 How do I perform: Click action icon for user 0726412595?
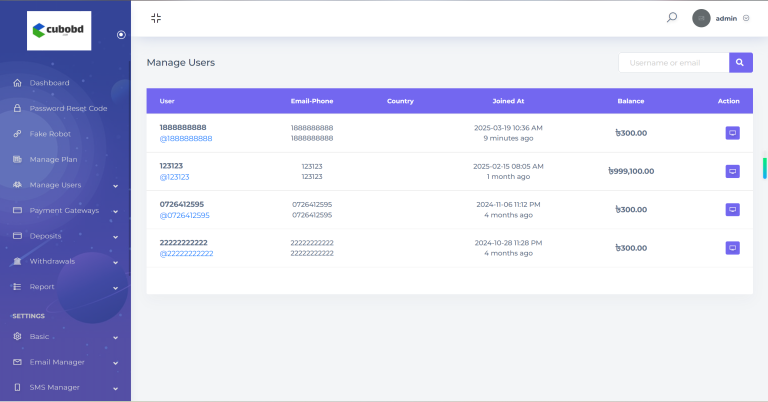pos(732,210)
